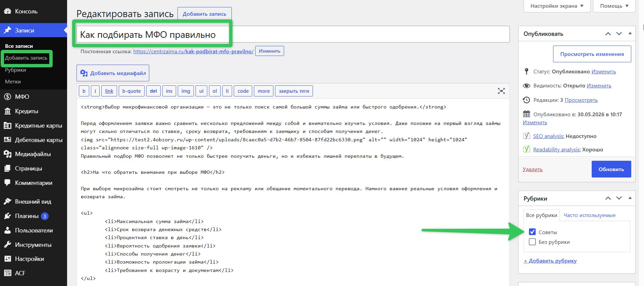Collapse the Опубликовать panel
The width and height of the screenshot is (644, 286).
[630, 33]
